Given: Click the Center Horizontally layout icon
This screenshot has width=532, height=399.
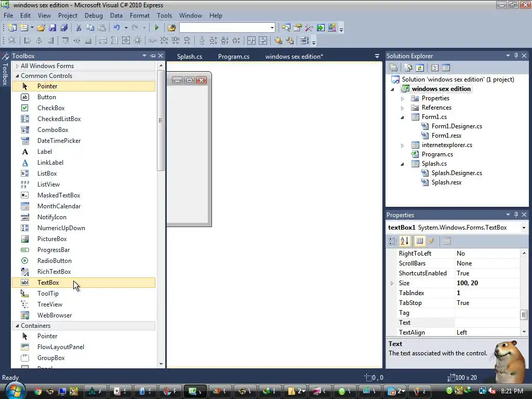Looking at the screenshot, I should pyautogui.click(x=251, y=41).
